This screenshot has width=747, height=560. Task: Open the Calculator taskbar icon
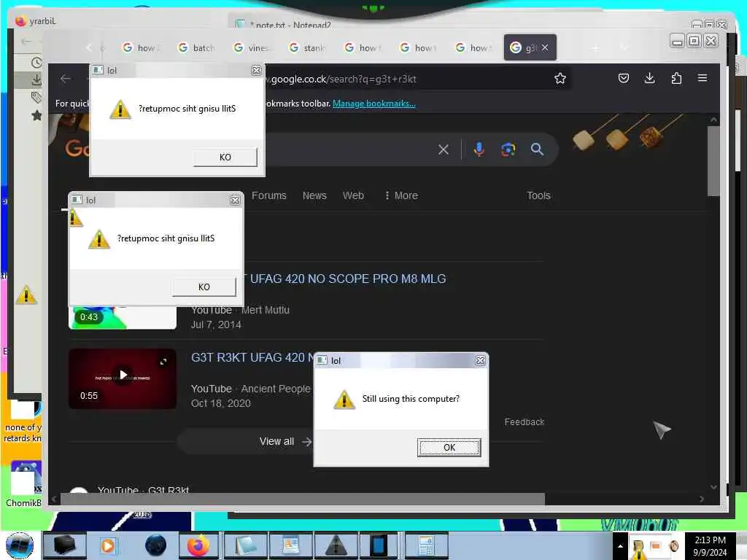(425, 545)
